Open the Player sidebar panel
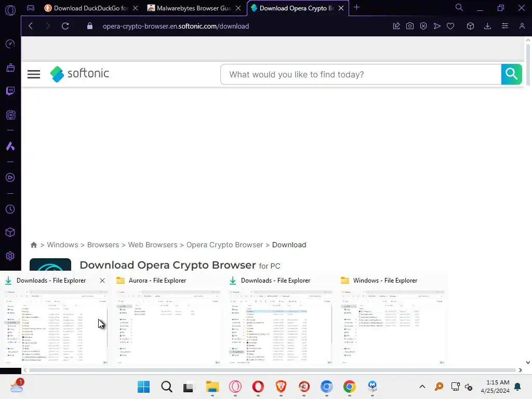This screenshot has height=399, width=532. 10,178
